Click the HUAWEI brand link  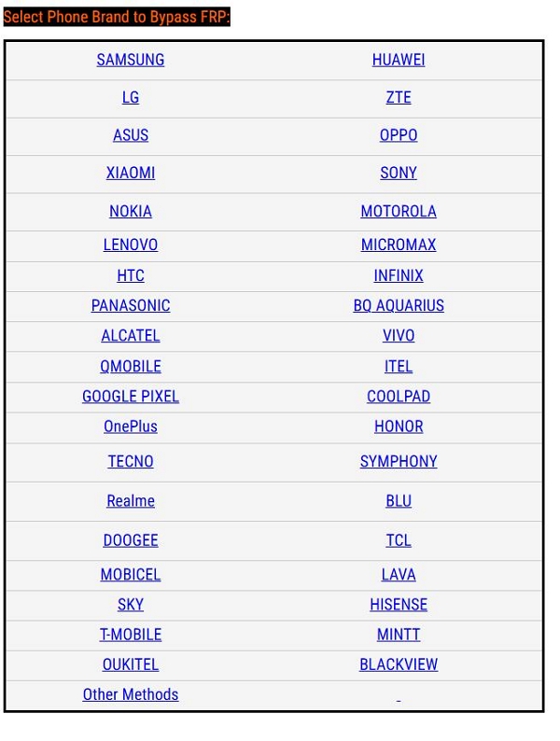[399, 60]
